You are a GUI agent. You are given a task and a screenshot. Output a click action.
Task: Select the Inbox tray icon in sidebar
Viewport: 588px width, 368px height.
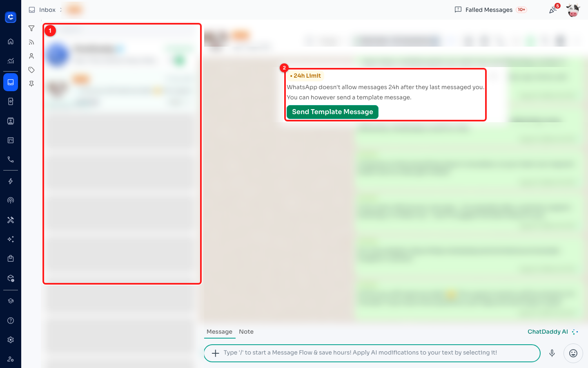pyautogui.click(x=11, y=82)
